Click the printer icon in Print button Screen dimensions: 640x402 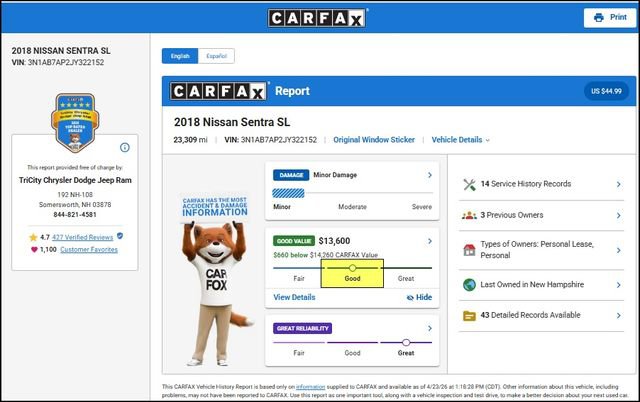pyautogui.click(x=598, y=17)
